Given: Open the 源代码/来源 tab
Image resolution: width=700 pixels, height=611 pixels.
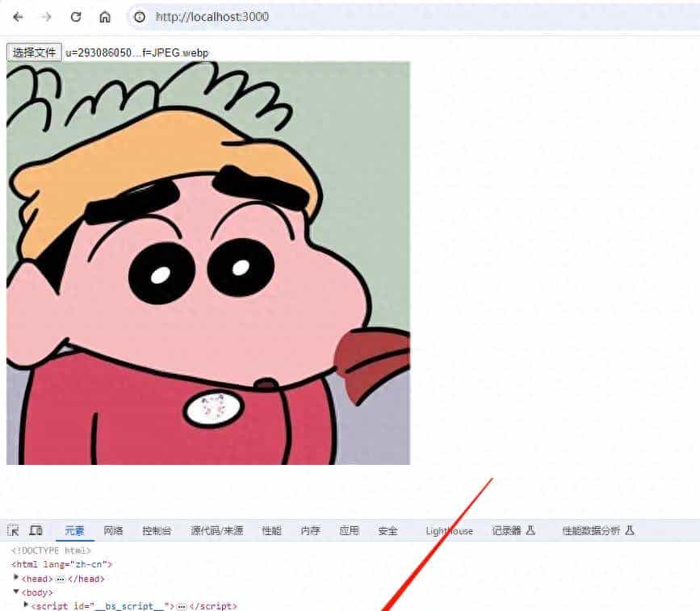Looking at the screenshot, I should 217,530.
